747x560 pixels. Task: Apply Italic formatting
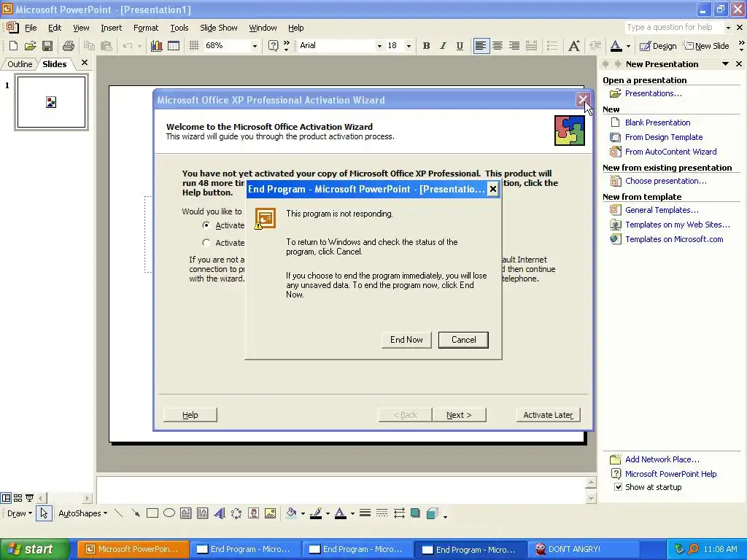443,46
